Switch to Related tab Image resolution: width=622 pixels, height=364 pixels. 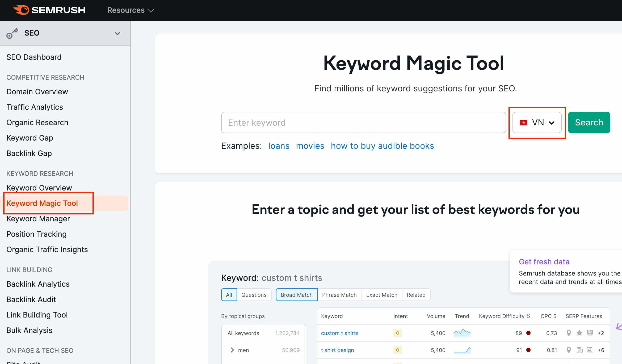point(416,295)
